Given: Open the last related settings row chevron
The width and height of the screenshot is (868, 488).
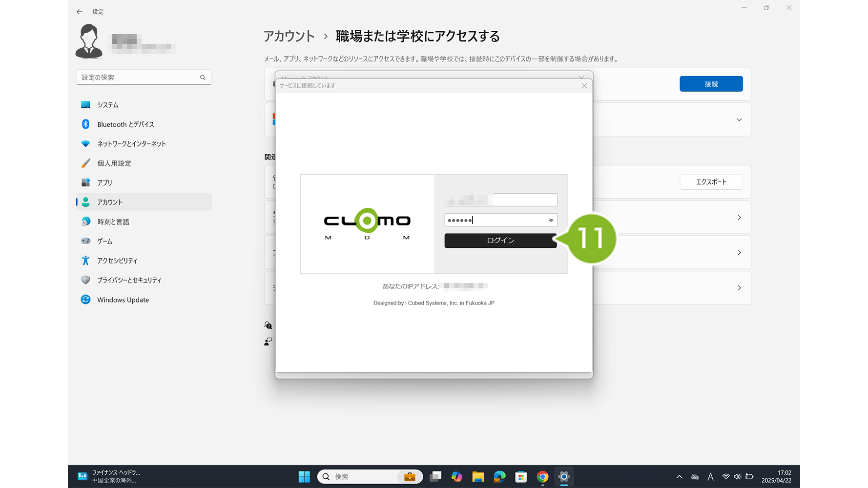Looking at the screenshot, I should 739,288.
